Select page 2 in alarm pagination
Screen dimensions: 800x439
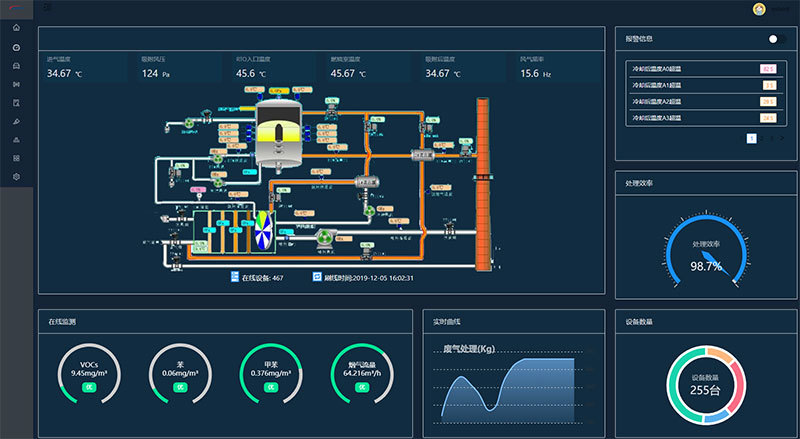(x=762, y=138)
